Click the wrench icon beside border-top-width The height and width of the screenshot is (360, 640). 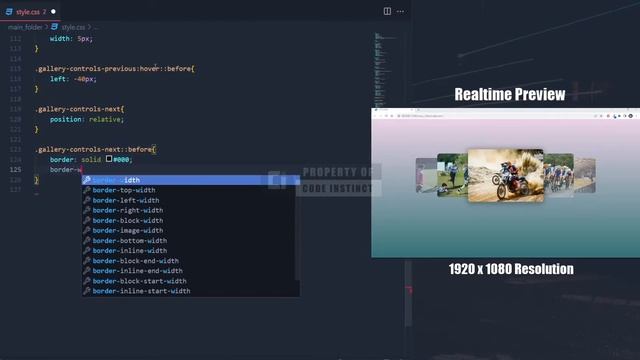[87, 190]
